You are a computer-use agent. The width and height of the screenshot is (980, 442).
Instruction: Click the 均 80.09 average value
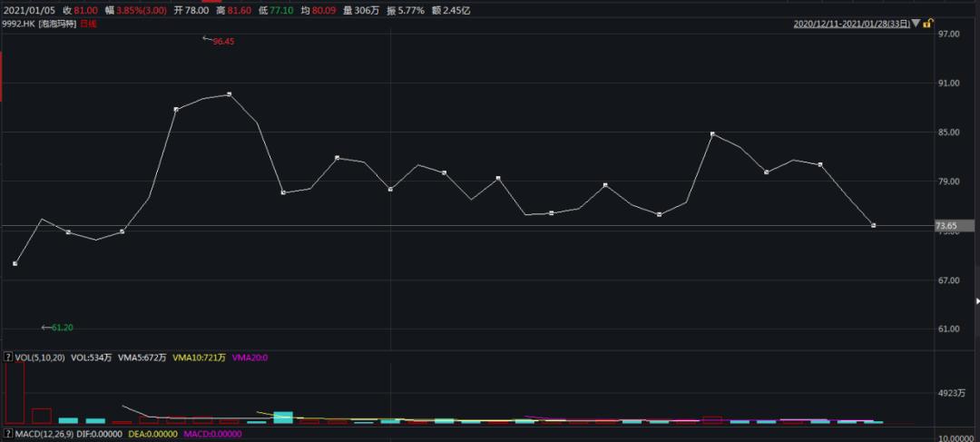pos(318,10)
